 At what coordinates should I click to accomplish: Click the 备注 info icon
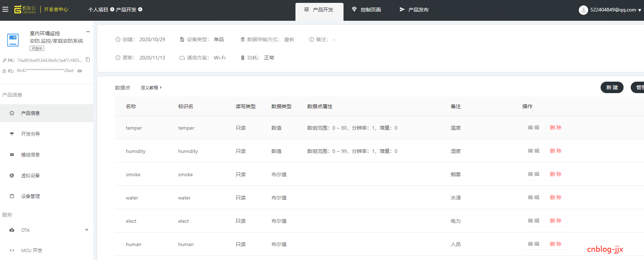[312, 39]
